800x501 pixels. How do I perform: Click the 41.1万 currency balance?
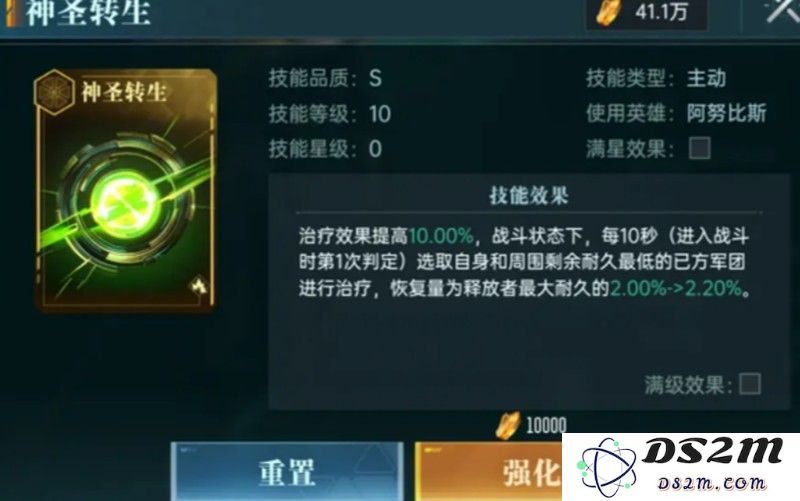click(x=661, y=12)
